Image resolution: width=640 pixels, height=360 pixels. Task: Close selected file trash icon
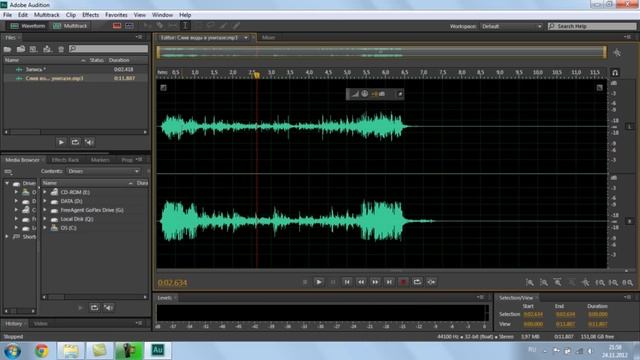tap(61, 49)
